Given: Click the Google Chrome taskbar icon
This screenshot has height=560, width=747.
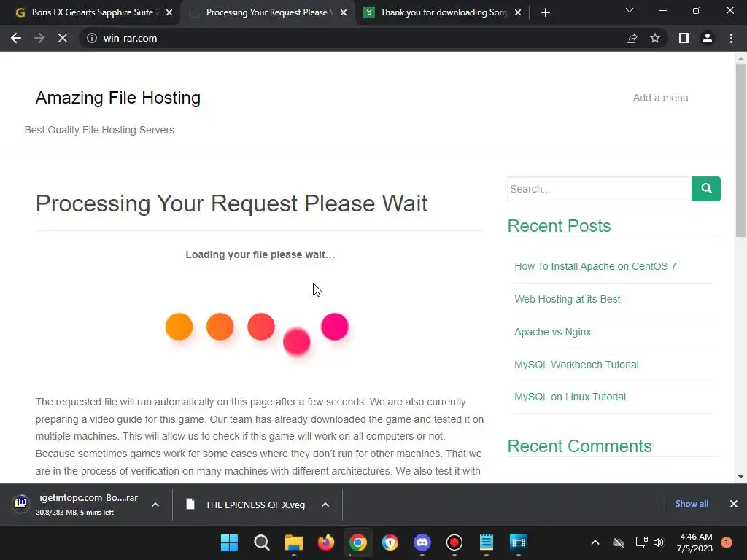Looking at the screenshot, I should tap(357, 542).
